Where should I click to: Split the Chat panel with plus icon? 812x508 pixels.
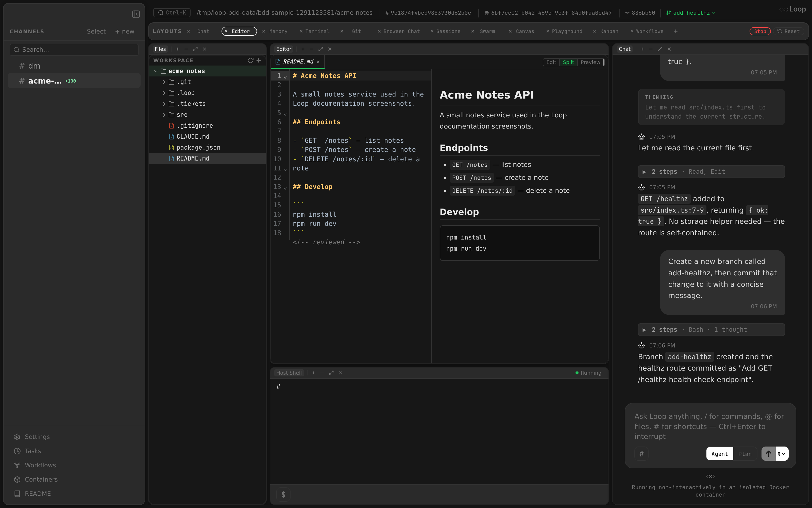(x=642, y=49)
